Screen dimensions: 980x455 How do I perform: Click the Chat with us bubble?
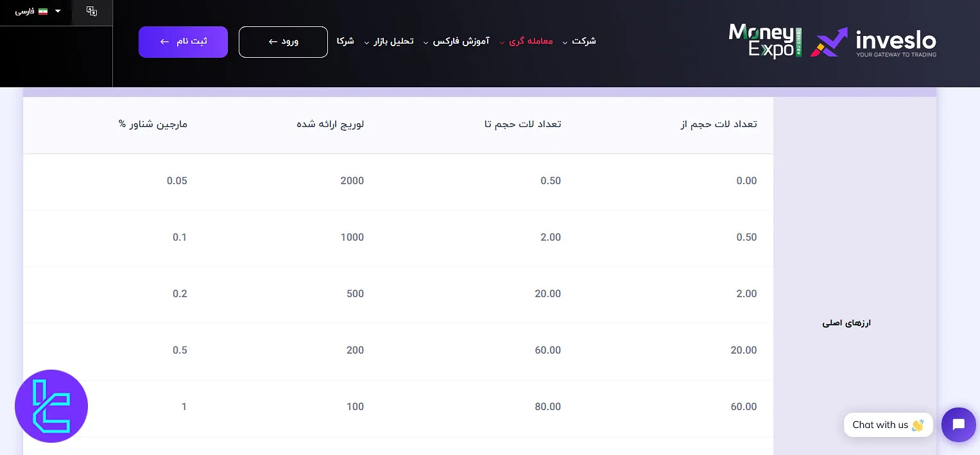[888, 424]
